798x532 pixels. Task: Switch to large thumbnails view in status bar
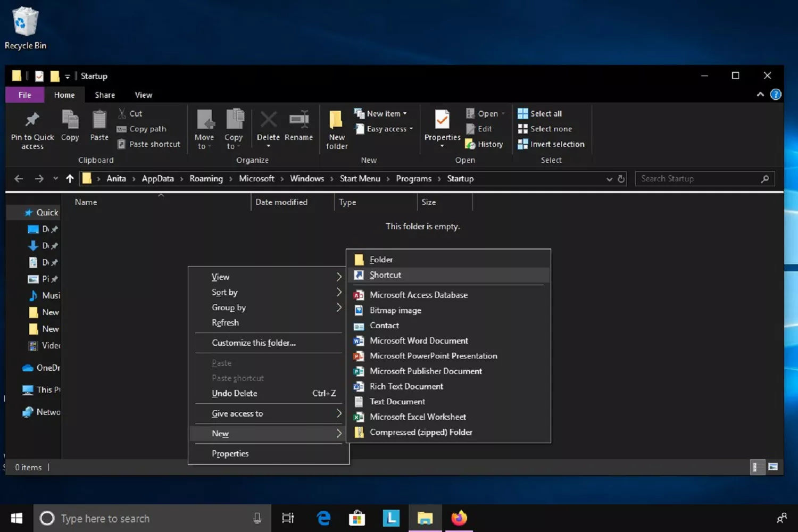tap(772, 467)
